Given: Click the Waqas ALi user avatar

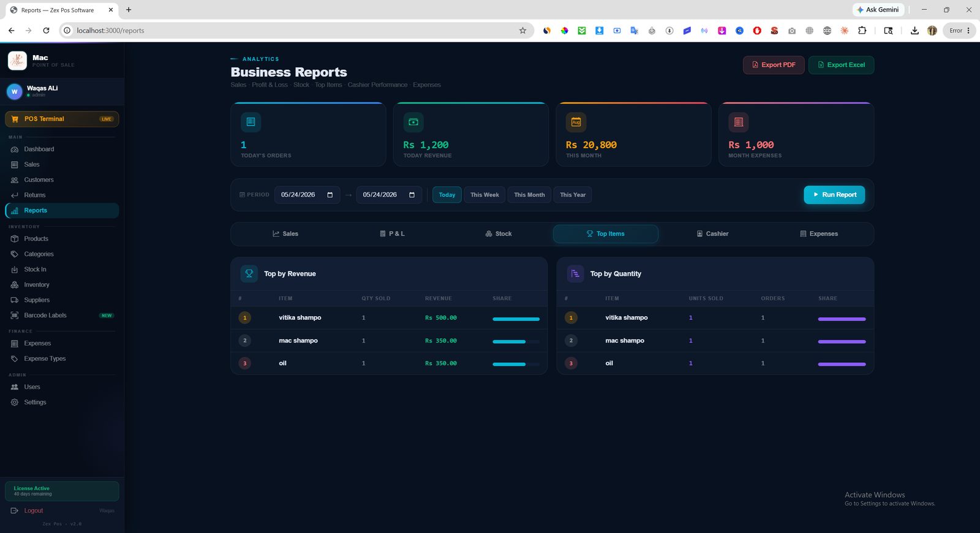Looking at the screenshot, I should [x=15, y=91].
